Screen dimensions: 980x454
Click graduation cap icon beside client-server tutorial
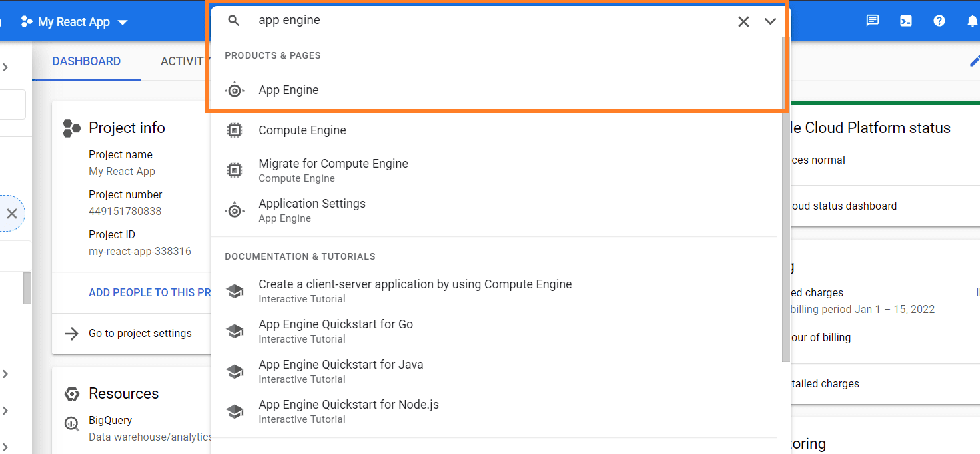click(x=235, y=291)
